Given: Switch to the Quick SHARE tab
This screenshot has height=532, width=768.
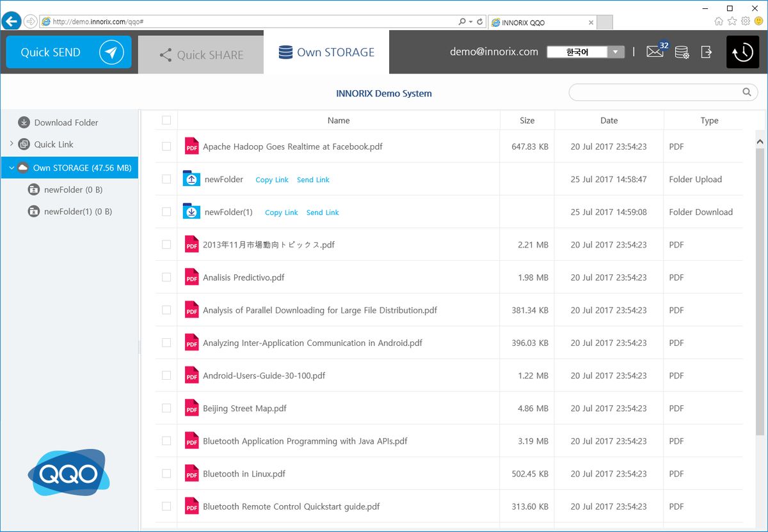Looking at the screenshot, I should [x=200, y=54].
